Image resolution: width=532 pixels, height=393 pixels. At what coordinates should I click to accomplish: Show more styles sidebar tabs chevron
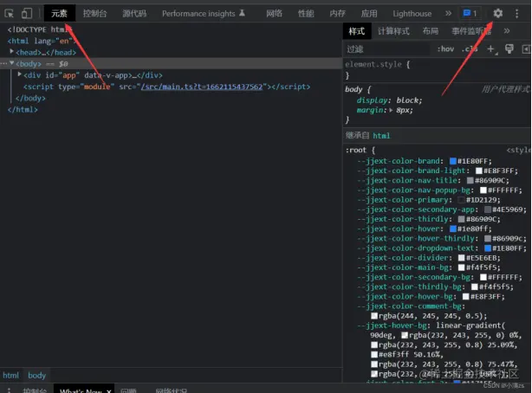[507, 31]
